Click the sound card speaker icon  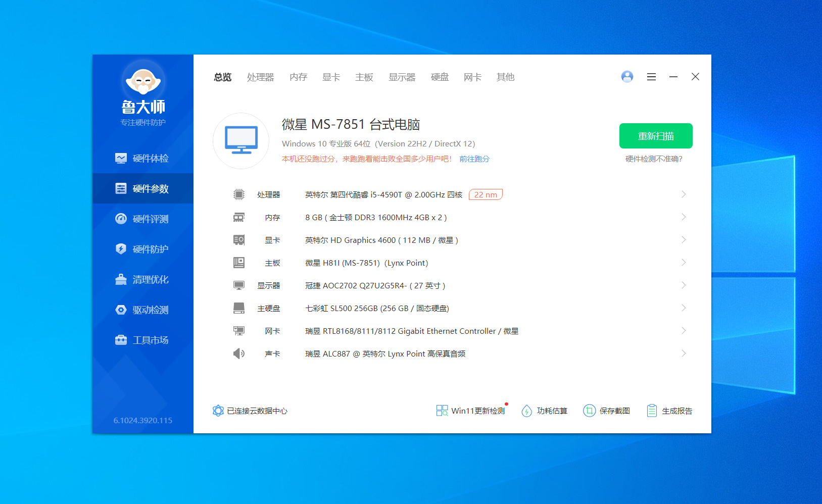click(x=239, y=354)
